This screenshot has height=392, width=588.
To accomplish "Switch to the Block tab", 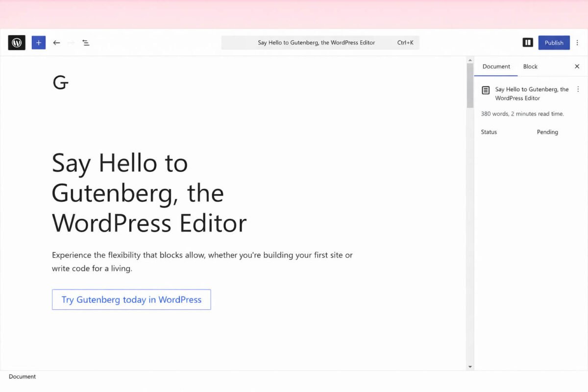I will click(x=530, y=67).
